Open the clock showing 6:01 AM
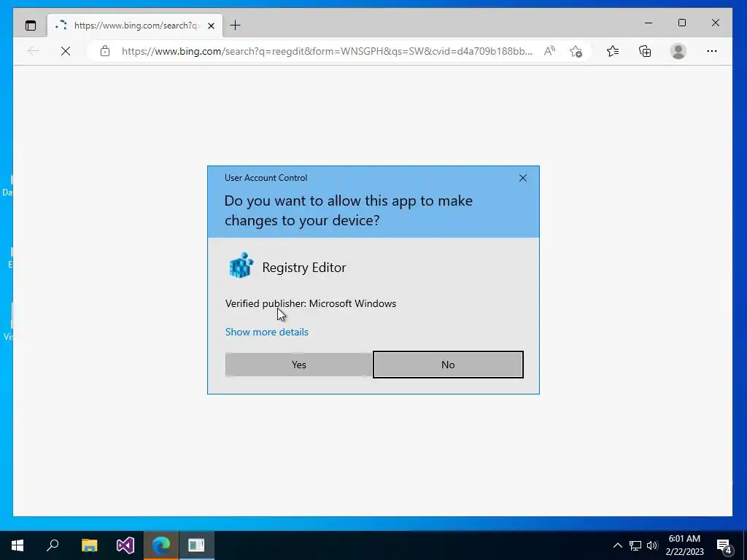The image size is (747, 560). point(684,545)
